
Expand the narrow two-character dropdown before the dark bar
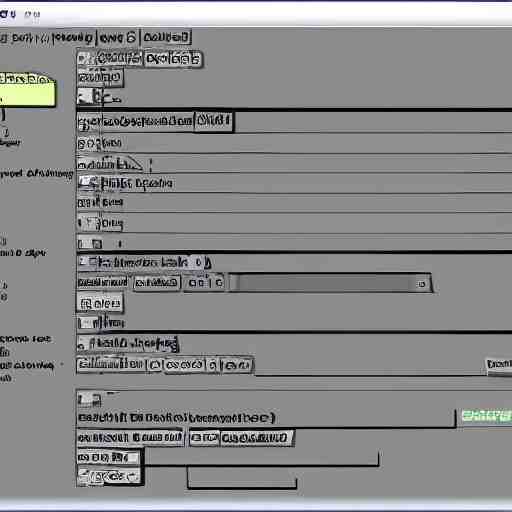(205, 283)
